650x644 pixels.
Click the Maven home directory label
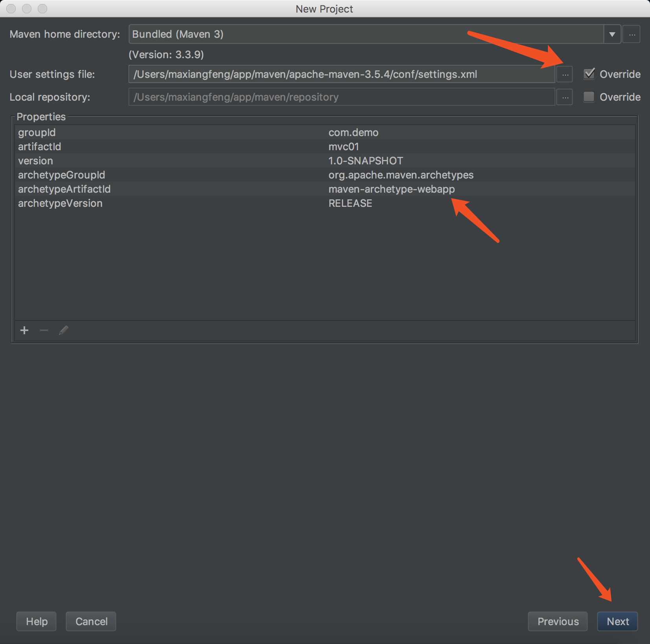click(x=65, y=34)
